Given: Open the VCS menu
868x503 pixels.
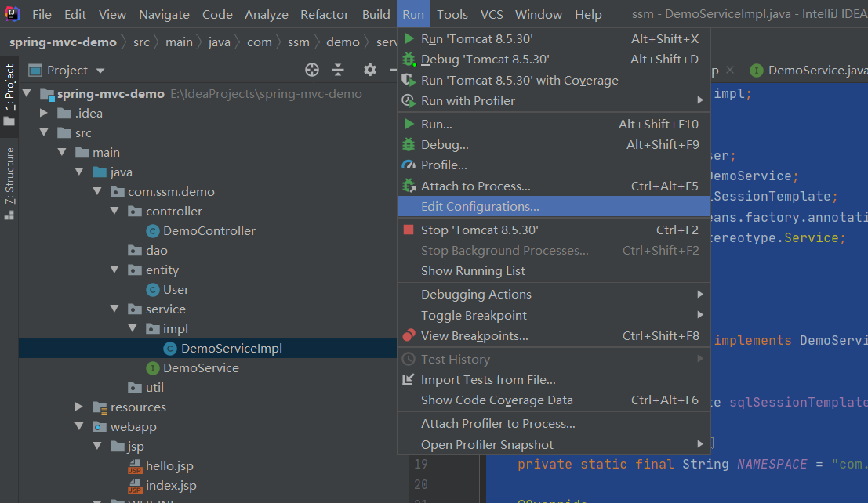Looking at the screenshot, I should [x=492, y=14].
